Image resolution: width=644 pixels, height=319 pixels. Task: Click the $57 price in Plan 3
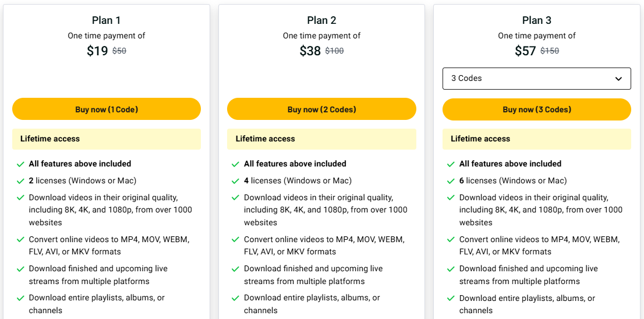click(x=525, y=51)
